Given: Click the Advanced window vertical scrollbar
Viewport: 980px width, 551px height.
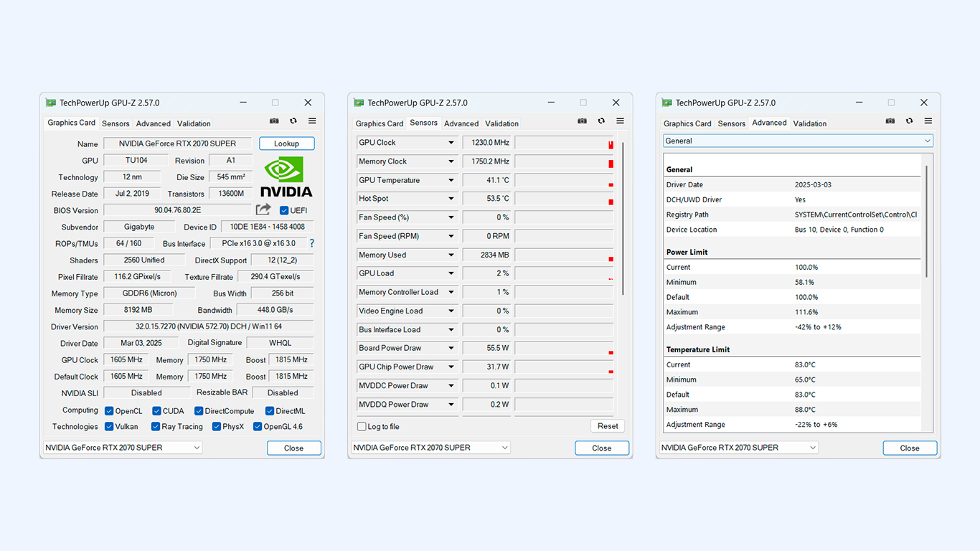Looking at the screenshot, I should tap(926, 221).
